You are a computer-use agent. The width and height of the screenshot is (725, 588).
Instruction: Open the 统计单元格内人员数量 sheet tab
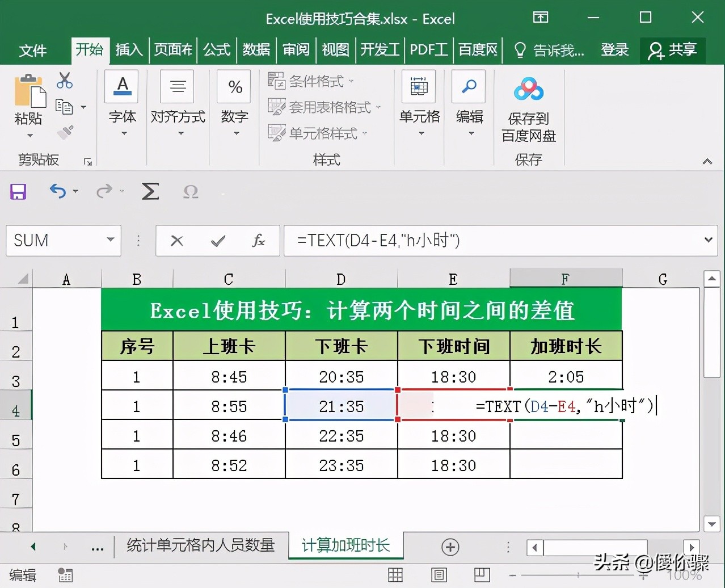[x=200, y=545]
